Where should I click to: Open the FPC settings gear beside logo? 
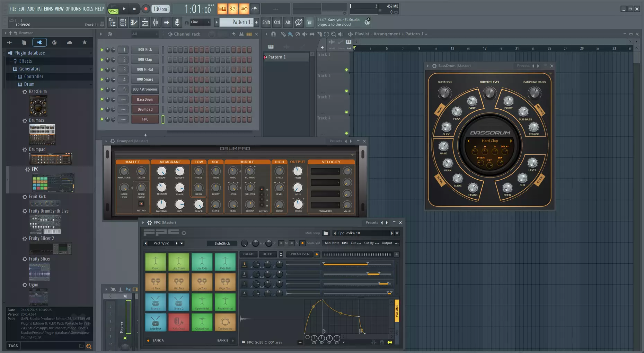click(184, 233)
